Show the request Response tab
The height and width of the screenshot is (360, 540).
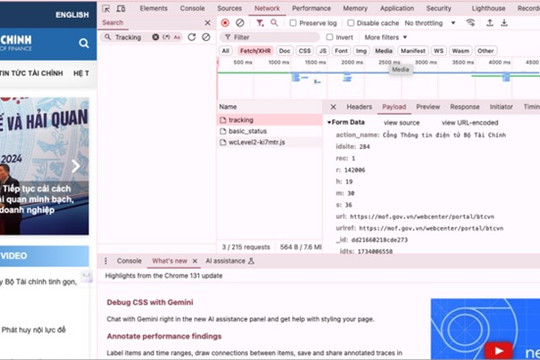[465, 107]
